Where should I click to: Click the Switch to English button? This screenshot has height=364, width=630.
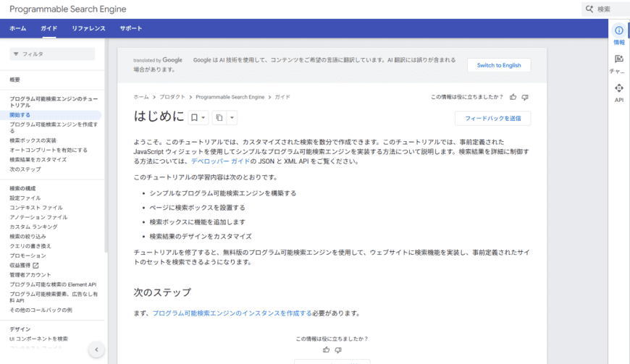click(499, 65)
